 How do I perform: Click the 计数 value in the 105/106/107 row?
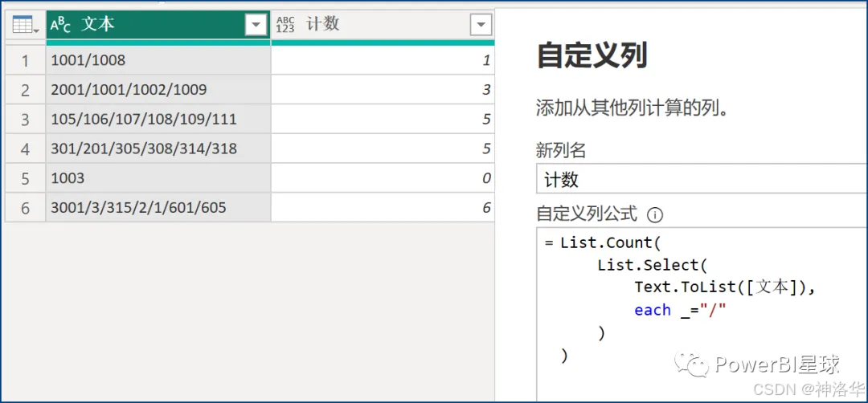(x=383, y=119)
